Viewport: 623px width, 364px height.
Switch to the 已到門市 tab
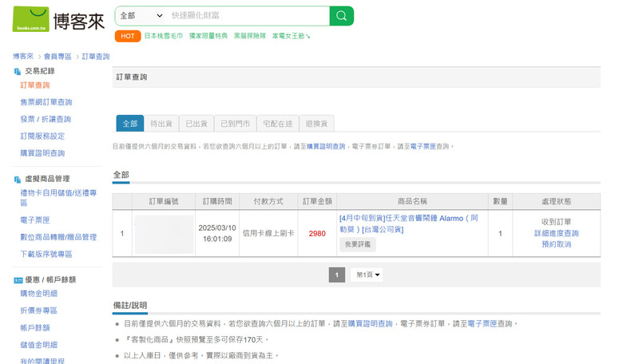point(235,124)
